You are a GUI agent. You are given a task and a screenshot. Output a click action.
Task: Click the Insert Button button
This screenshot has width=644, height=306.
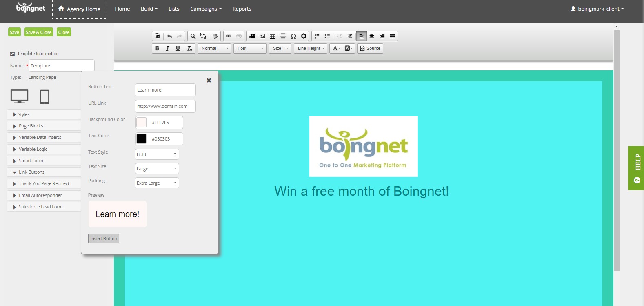[x=104, y=239]
